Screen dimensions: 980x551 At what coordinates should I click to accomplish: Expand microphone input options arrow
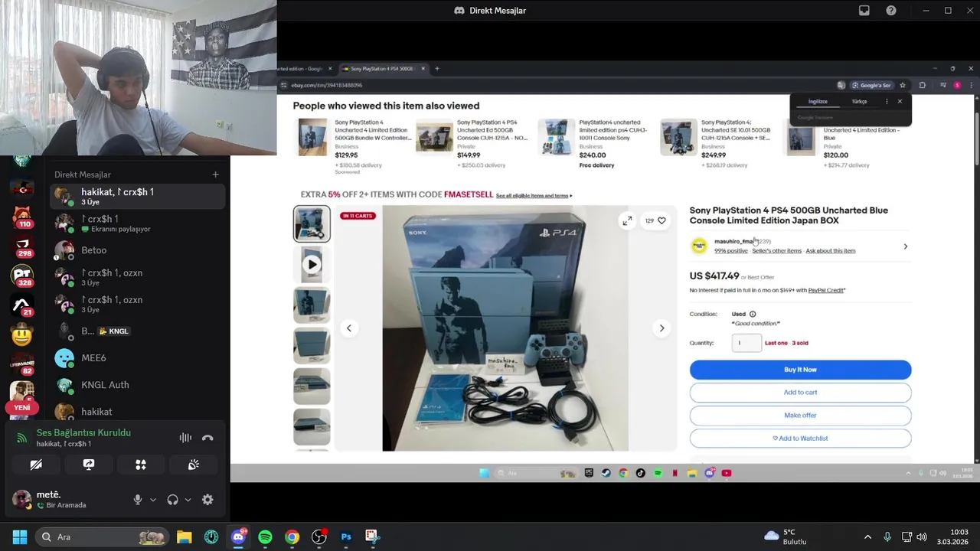pyautogui.click(x=153, y=500)
